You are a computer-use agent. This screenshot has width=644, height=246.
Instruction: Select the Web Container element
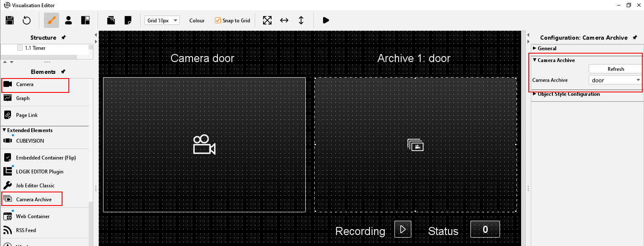(x=33, y=216)
